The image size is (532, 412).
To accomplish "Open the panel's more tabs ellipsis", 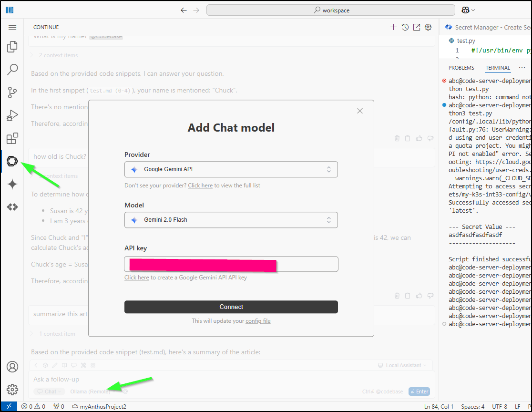I will (x=522, y=68).
